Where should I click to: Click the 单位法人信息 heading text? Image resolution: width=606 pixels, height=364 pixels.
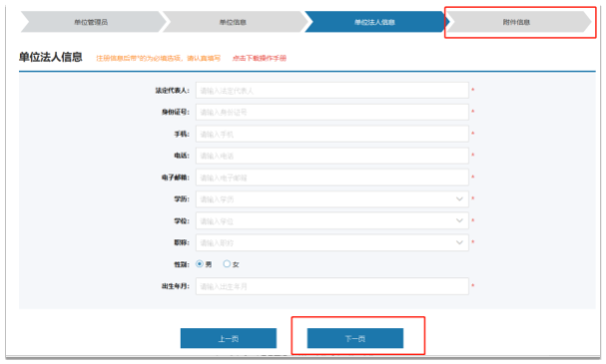(x=51, y=57)
